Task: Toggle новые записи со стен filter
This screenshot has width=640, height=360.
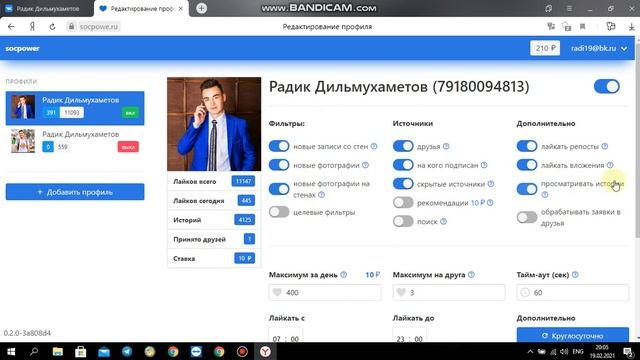Action: (x=279, y=146)
